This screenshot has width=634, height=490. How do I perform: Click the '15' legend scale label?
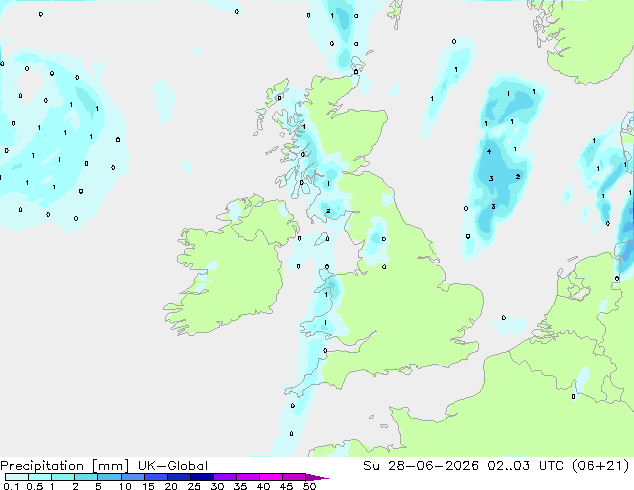coord(148,486)
